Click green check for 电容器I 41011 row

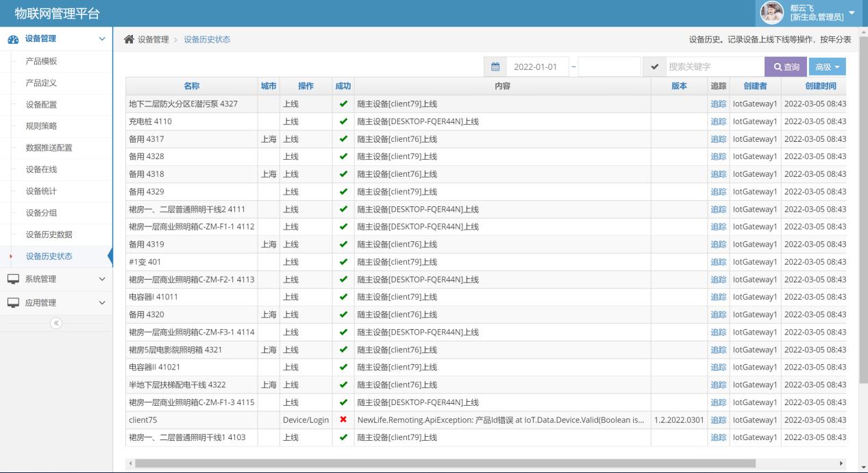tap(343, 297)
